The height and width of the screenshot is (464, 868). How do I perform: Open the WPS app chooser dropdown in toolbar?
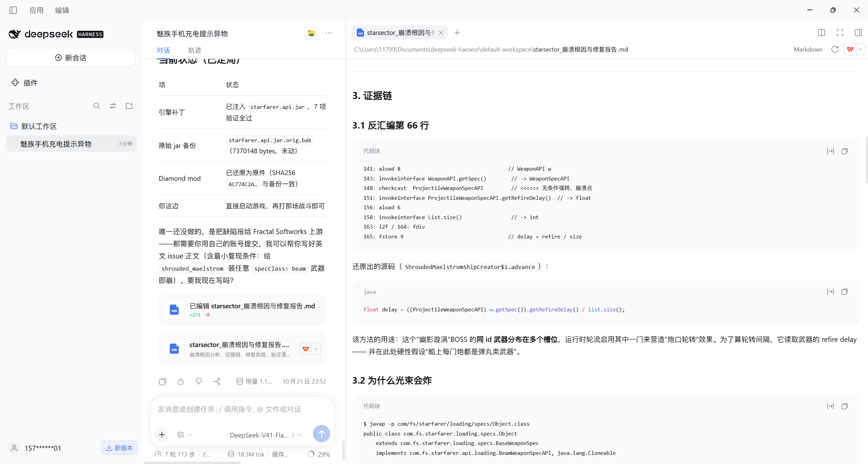[860, 50]
